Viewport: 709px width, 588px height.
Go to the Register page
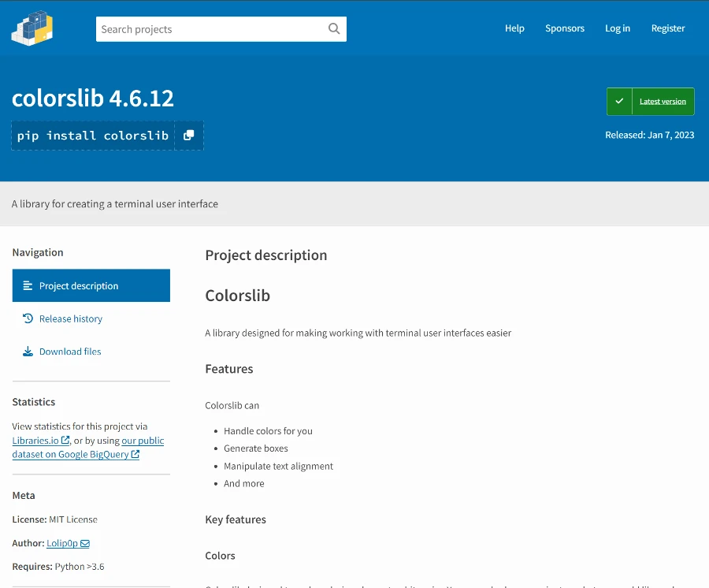668,28
